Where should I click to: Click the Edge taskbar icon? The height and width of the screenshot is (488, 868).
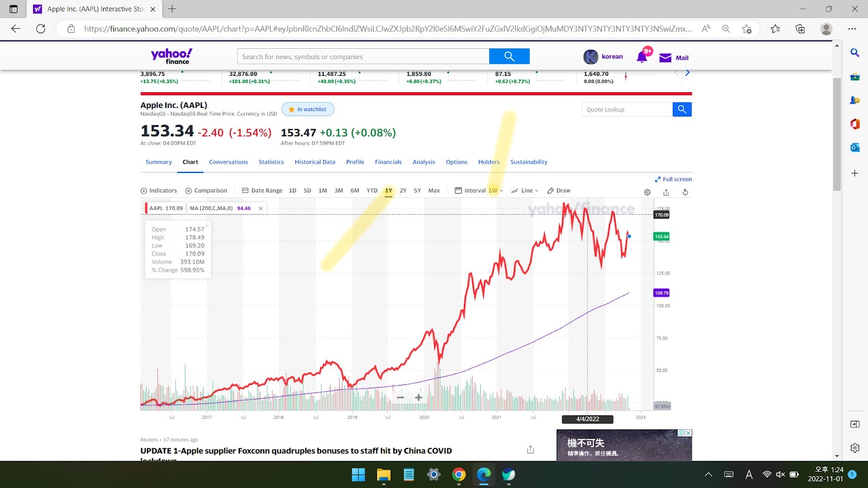(x=483, y=475)
